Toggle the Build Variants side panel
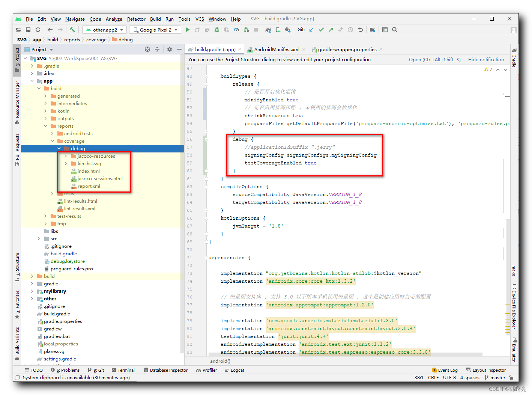This screenshot has width=532, height=395. (x=17, y=343)
